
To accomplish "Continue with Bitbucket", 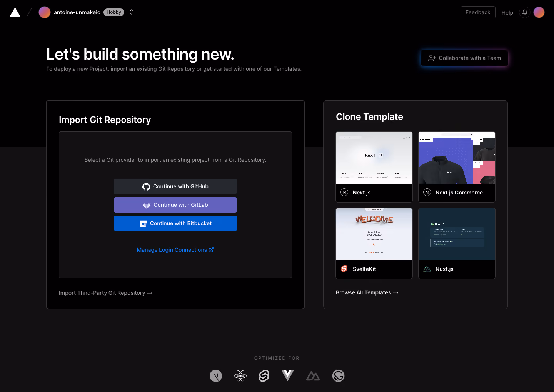I will pos(175,223).
